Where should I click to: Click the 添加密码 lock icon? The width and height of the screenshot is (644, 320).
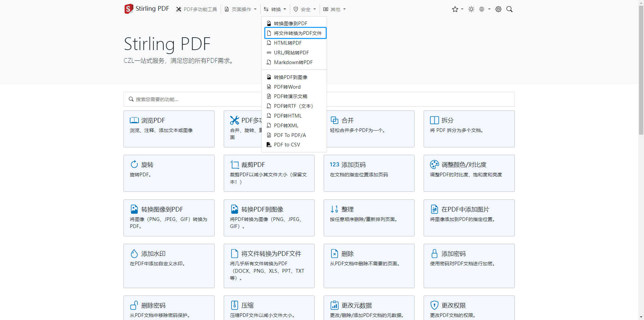(x=434, y=254)
